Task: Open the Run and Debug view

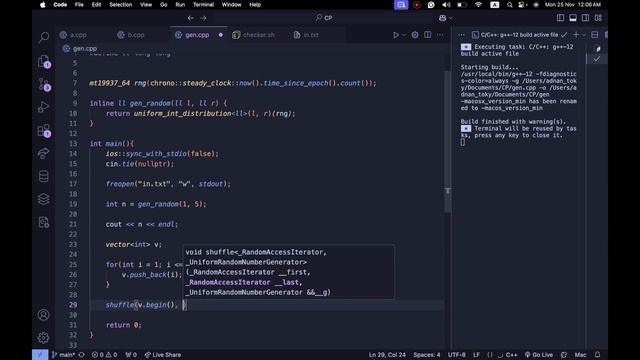Action: 44,107
